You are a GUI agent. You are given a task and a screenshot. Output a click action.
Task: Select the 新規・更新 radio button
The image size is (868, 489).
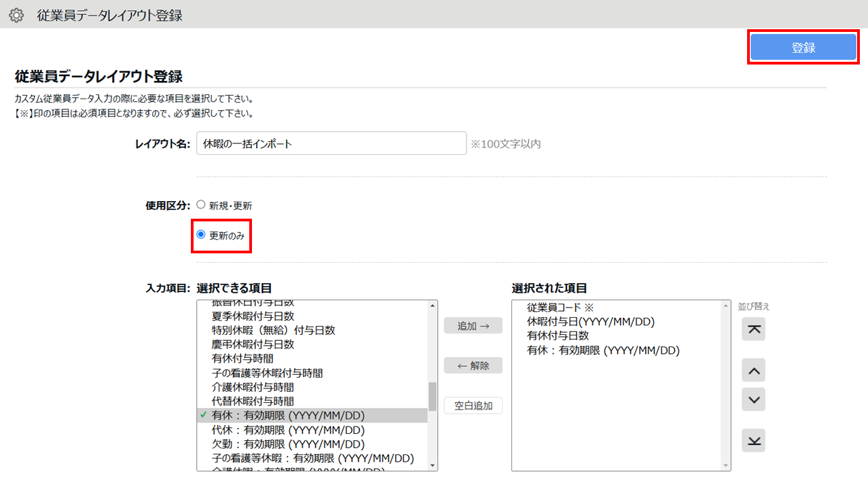click(x=200, y=204)
